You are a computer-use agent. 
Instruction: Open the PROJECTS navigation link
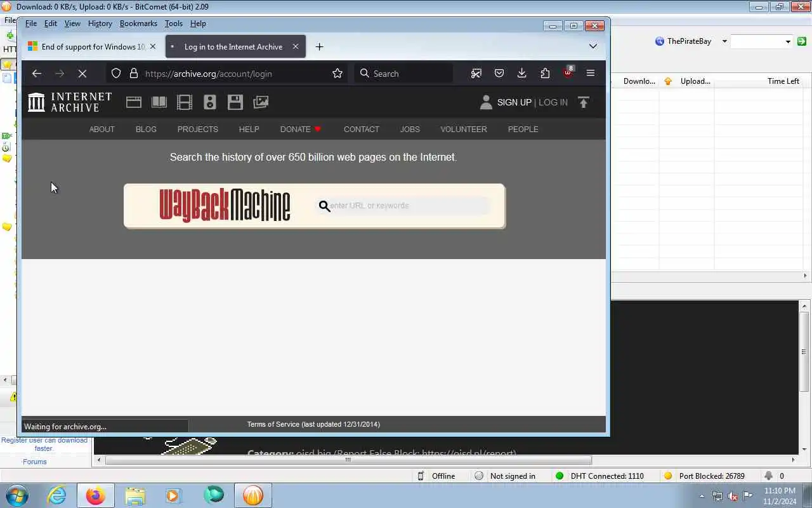pos(198,129)
